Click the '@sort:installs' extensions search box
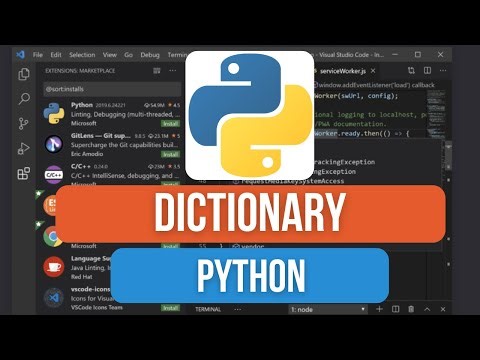This screenshot has width=480, height=360. click(112, 89)
